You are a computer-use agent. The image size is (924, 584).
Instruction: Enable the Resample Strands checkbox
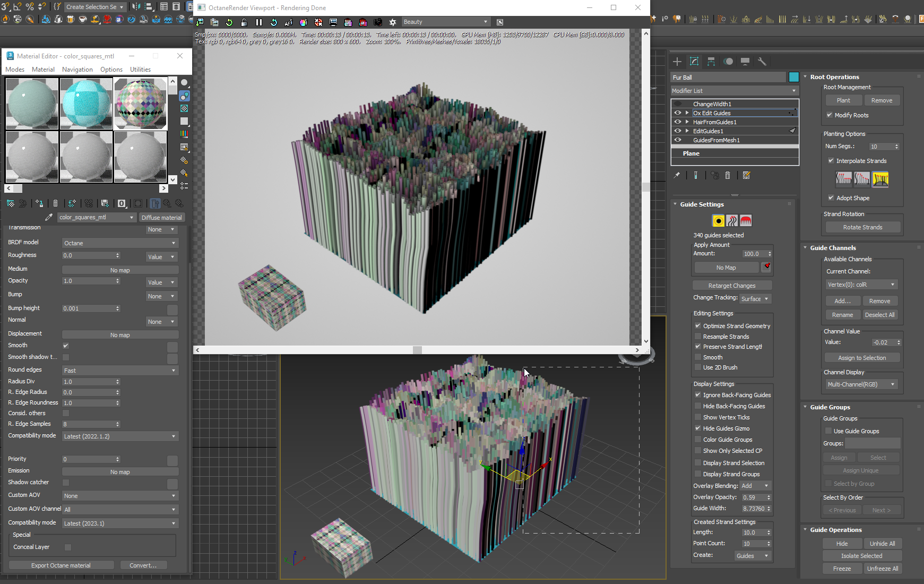click(x=698, y=337)
